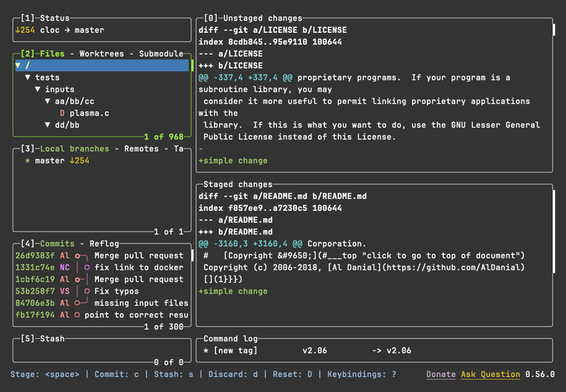The width and height of the screenshot is (566, 392).
Task: Switch to the Files tab
Action: click(52, 53)
